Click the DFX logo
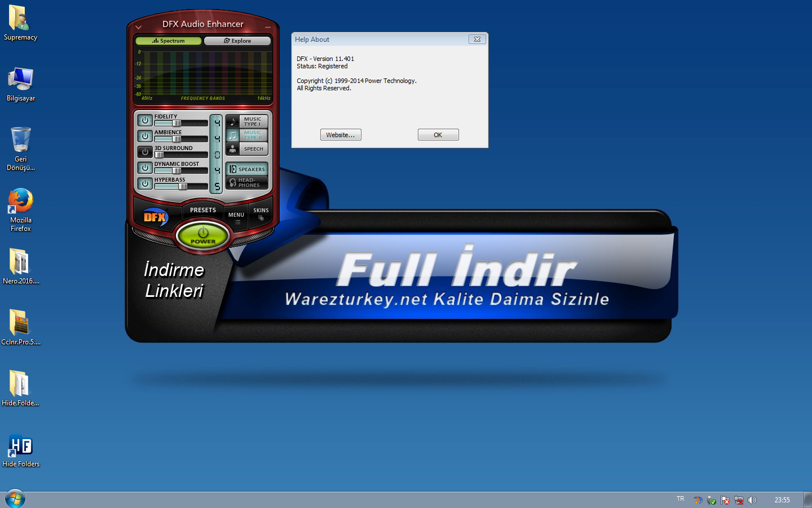This screenshot has height=508, width=812. pos(155,217)
